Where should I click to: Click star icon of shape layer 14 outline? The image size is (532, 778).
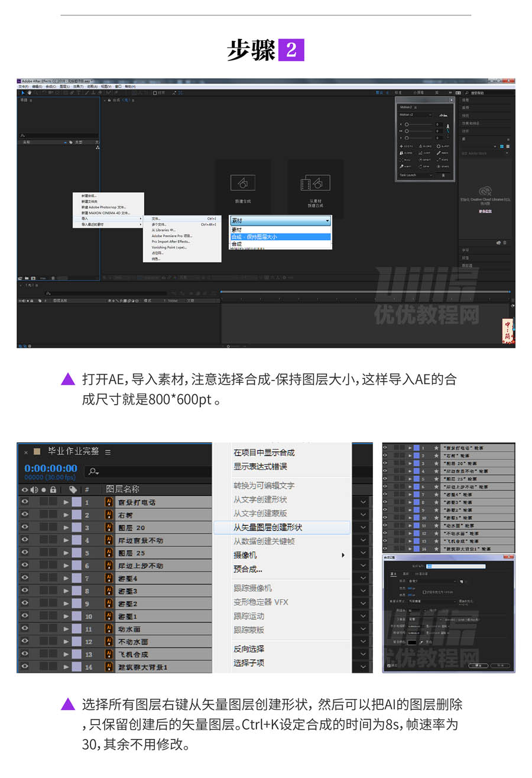[436, 548]
